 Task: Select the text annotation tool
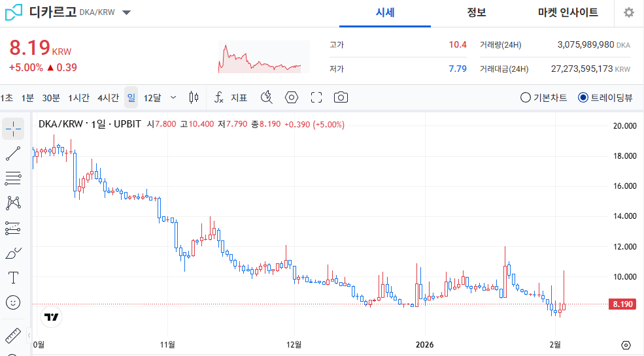(x=13, y=278)
